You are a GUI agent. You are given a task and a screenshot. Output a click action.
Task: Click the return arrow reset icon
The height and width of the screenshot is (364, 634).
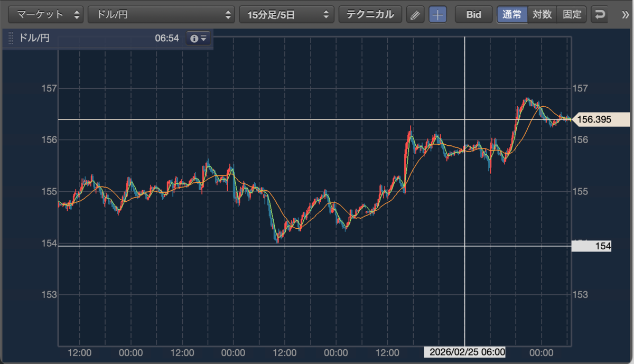coord(599,15)
